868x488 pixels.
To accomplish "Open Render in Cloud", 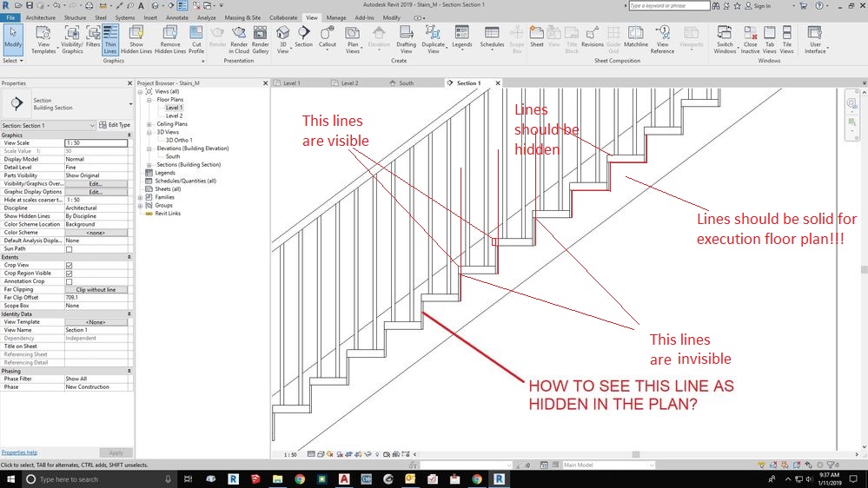I will (x=239, y=39).
